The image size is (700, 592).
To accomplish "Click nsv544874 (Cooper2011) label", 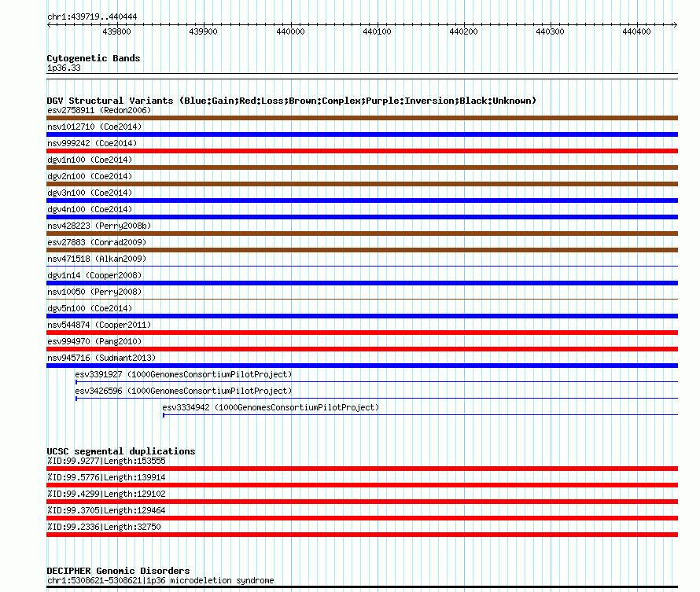I will (99, 325).
